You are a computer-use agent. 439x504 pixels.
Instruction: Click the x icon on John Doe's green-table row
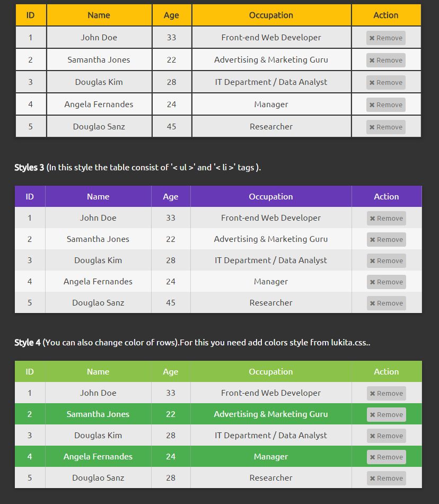(x=373, y=394)
